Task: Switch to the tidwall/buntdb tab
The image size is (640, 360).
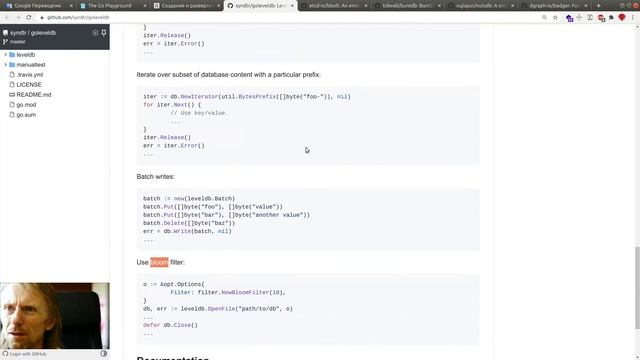Action: click(407, 6)
